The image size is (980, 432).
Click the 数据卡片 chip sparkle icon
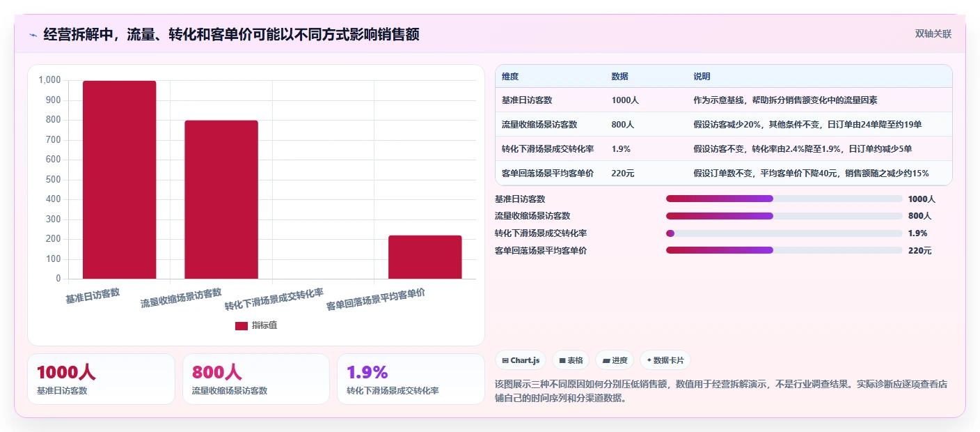coord(649,361)
